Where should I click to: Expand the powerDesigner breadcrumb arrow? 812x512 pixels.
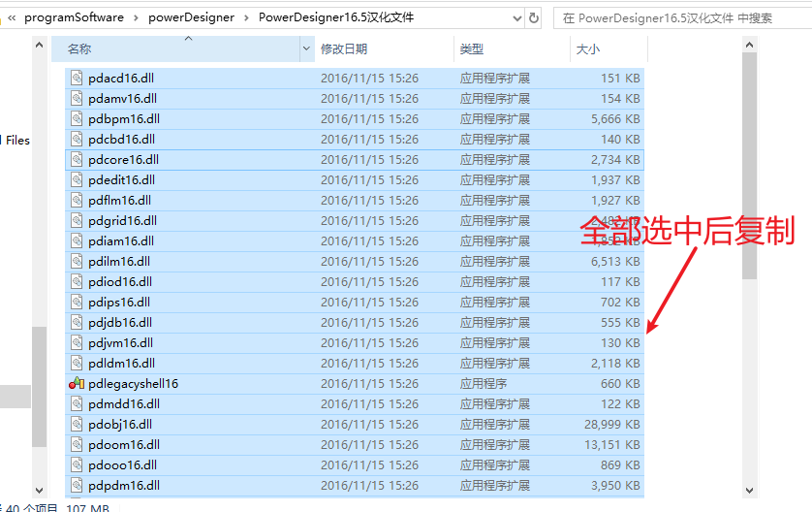click(246, 18)
